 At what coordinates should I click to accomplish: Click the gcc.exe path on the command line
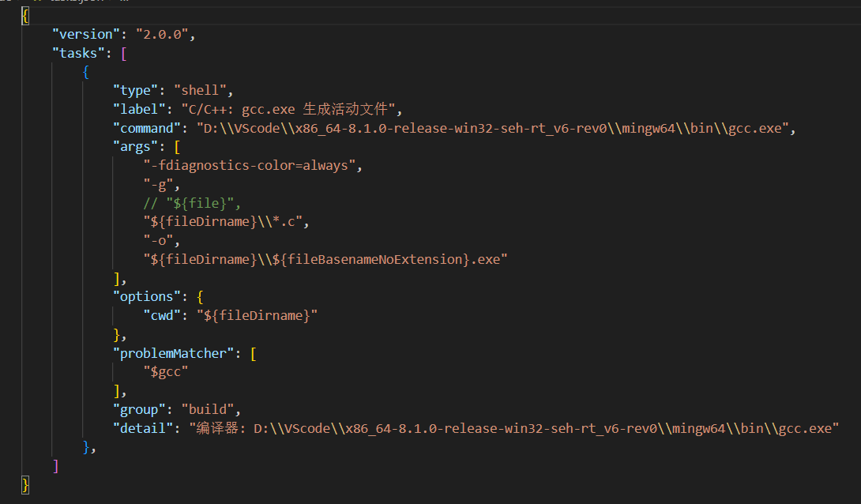[493, 128]
